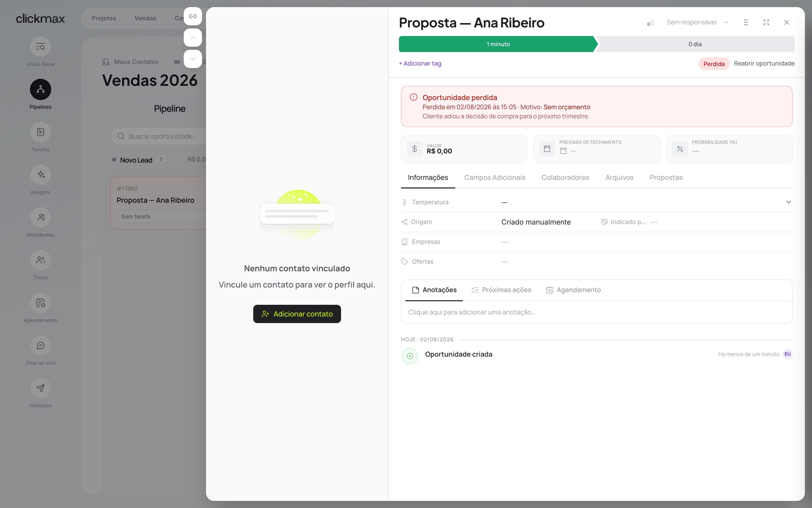Select the Agendamento tab in notes area
Screen dimensions: 812x508
point(573,290)
